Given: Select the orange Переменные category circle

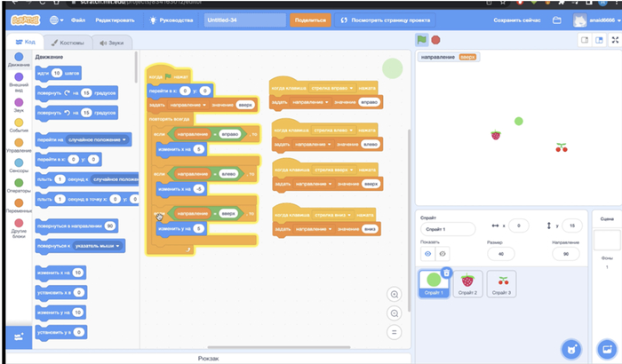Looking at the screenshot, I should 18,201.
